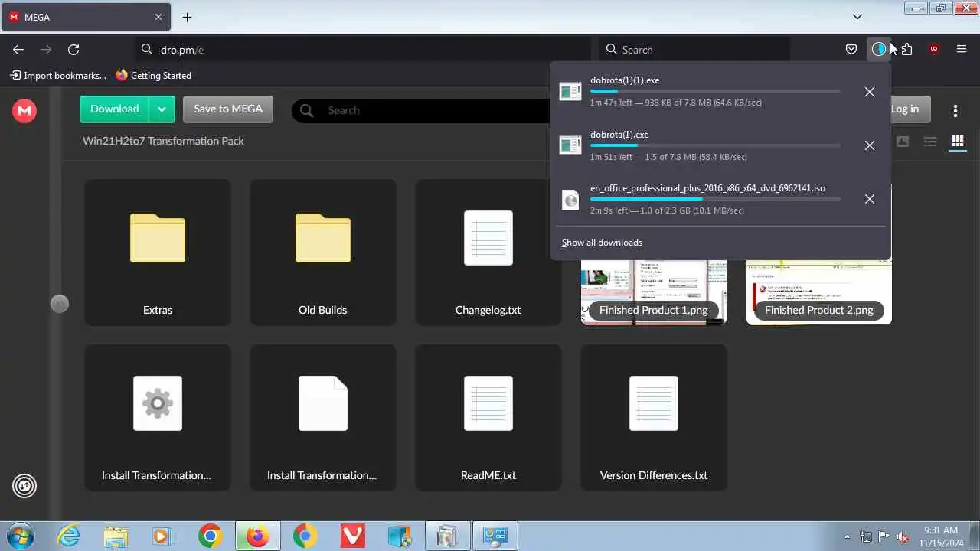Image resolution: width=980 pixels, height=551 pixels.
Task: Save page to Pocket
Action: [851, 50]
